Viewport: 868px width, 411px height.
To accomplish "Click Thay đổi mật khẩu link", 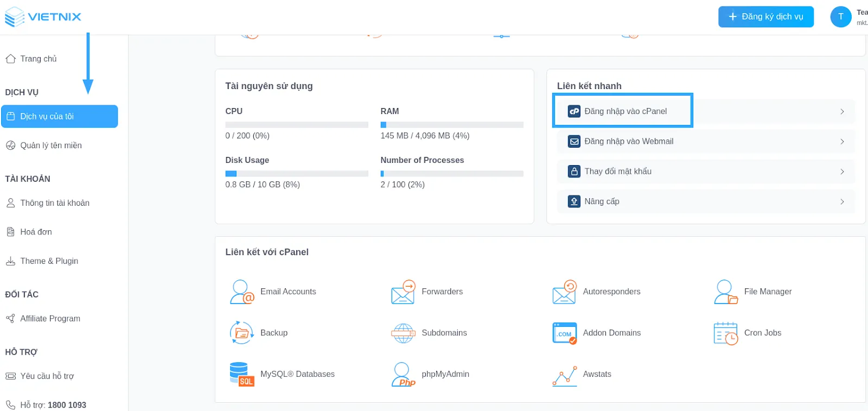I will (x=618, y=172).
